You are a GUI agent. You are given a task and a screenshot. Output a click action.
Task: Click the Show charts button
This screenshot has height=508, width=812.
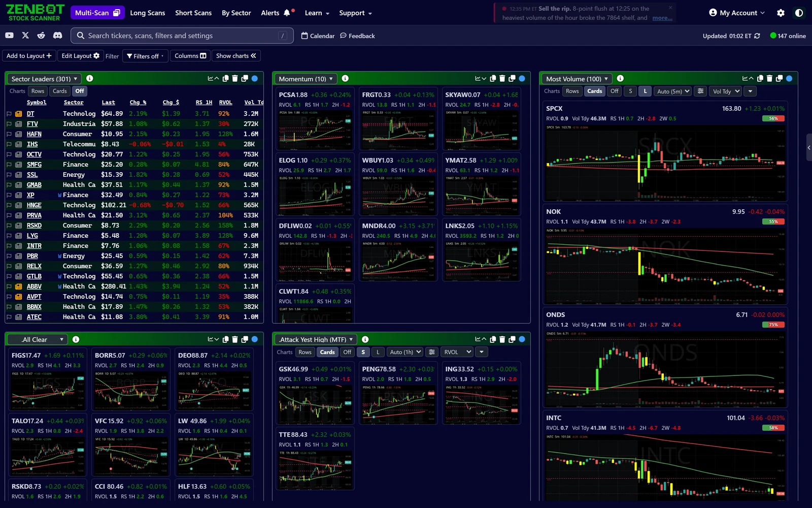pos(236,56)
